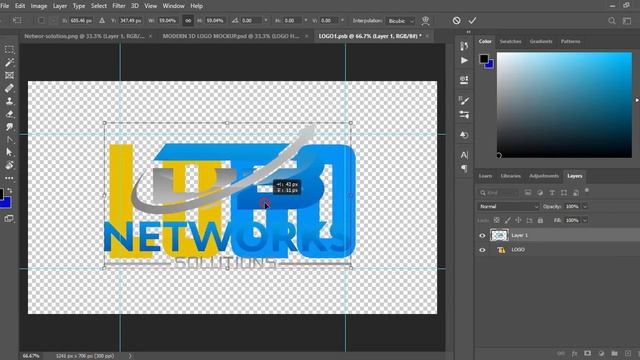Change screen mode at toolbar bottom
640x360 pixels.
coord(9,219)
